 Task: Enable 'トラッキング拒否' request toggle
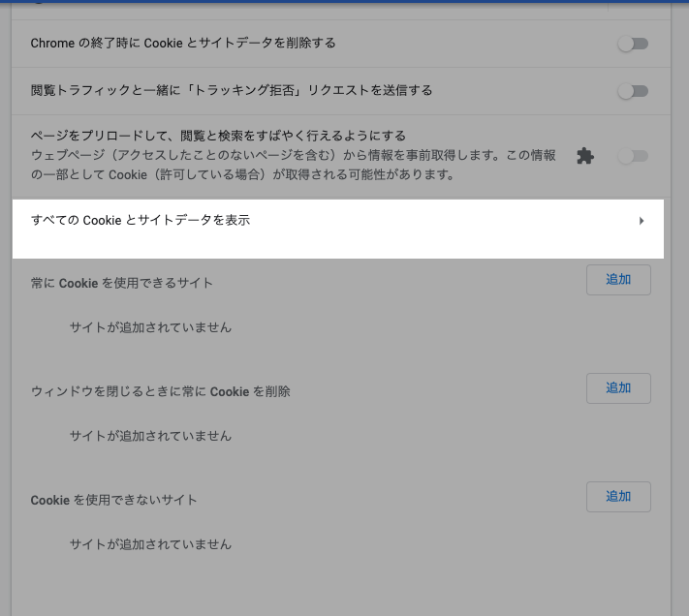click(633, 91)
